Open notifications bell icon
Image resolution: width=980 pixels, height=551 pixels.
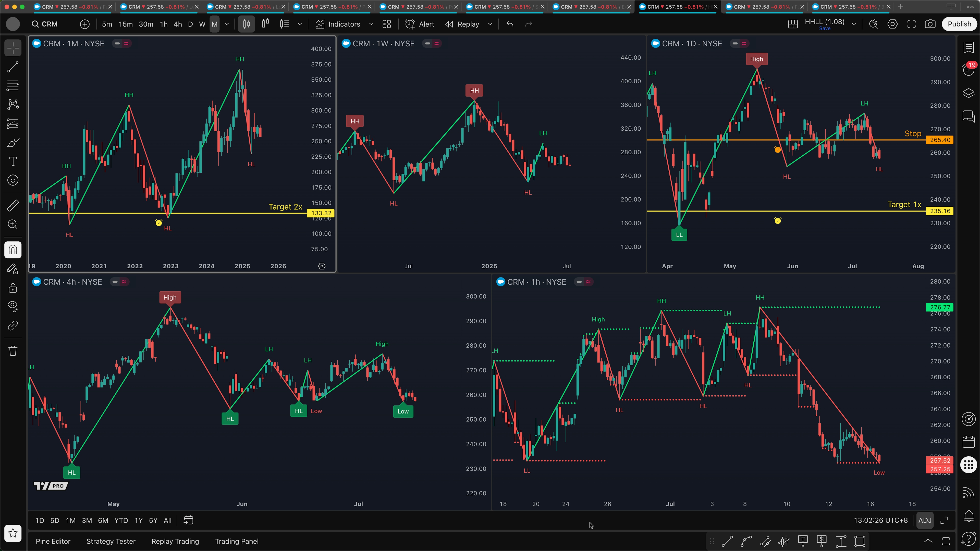click(x=969, y=516)
